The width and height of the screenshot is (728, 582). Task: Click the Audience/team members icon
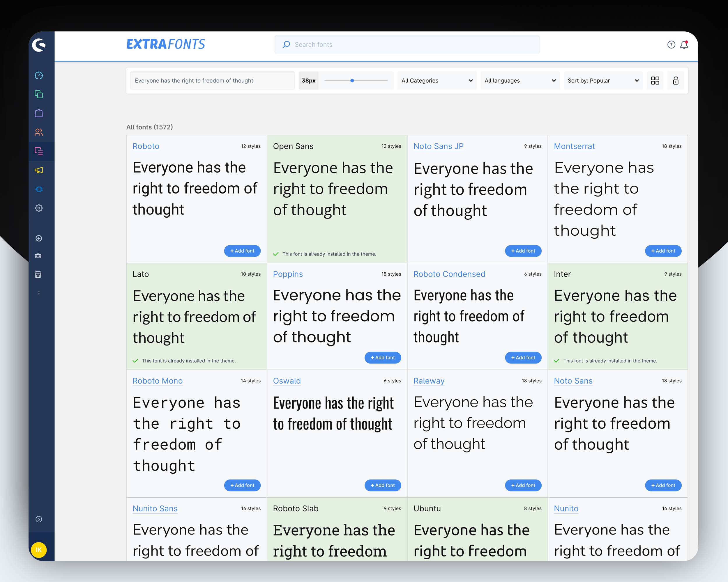click(39, 132)
